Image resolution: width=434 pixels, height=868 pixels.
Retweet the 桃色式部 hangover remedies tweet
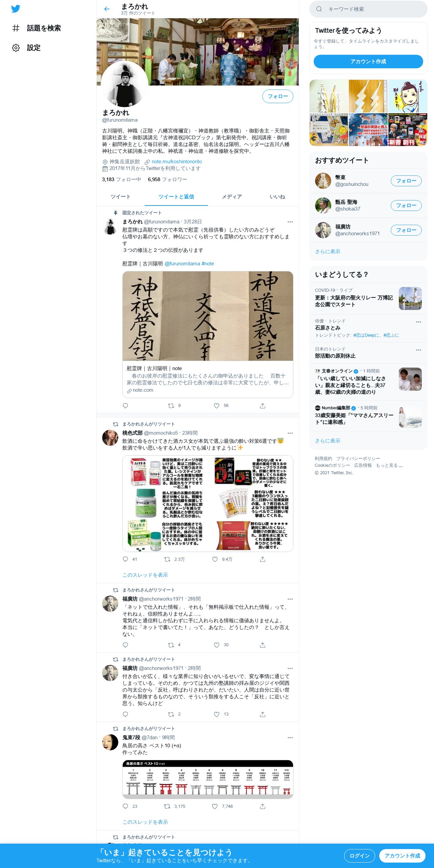167,559
